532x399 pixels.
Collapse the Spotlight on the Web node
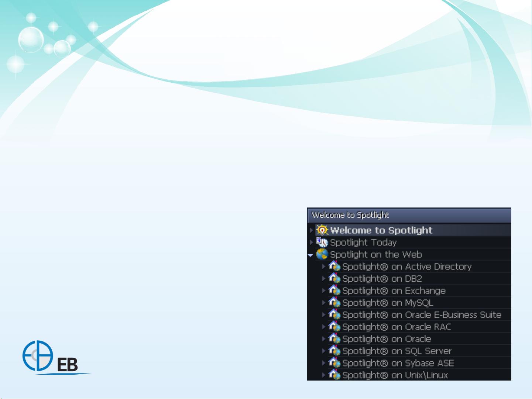pyautogui.click(x=310, y=255)
